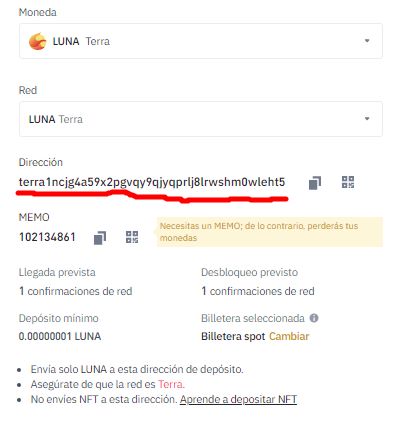Open Aprende a depositar NFT link

[238, 399]
